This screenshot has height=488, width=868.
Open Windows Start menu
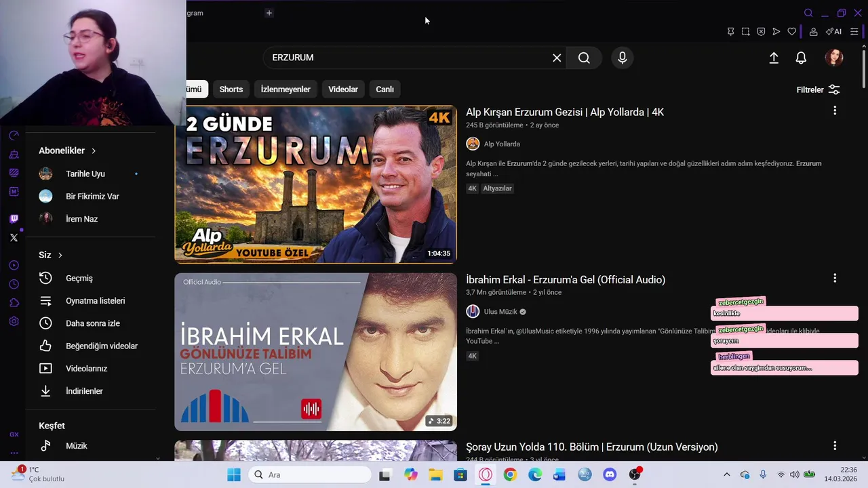[x=234, y=474]
